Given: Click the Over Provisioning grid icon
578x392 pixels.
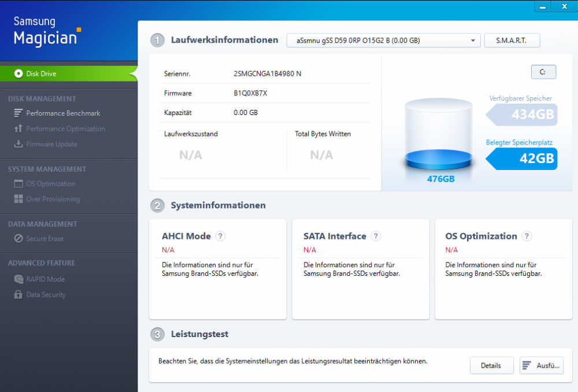Looking at the screenshot, I should pos(18,199).
